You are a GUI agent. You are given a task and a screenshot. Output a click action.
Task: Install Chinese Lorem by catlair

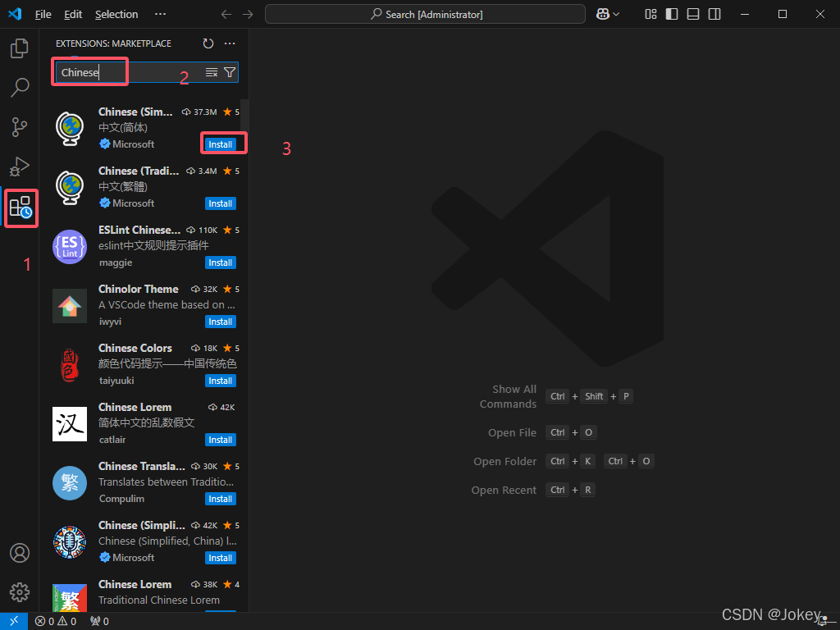pos(220,440)
